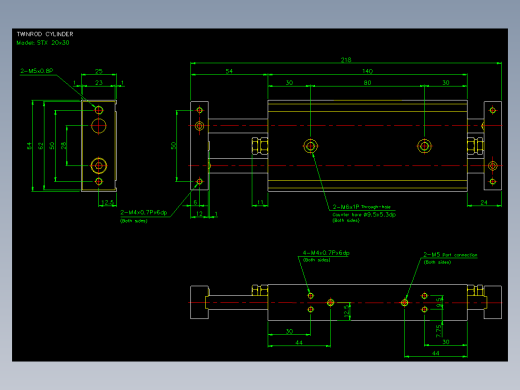Click the Model: STX 20x30 label
The image size is (520, 390).
click(43, 43)
